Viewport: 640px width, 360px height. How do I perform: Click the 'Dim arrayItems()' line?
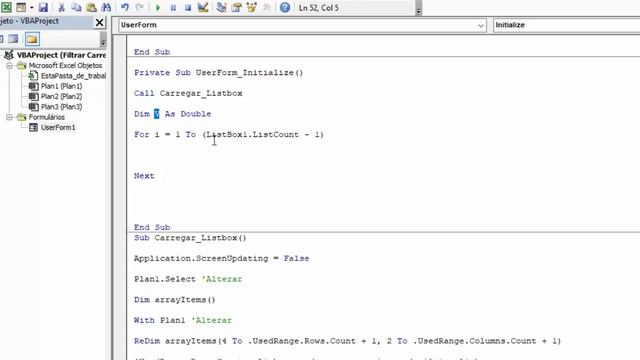[174, 300]
